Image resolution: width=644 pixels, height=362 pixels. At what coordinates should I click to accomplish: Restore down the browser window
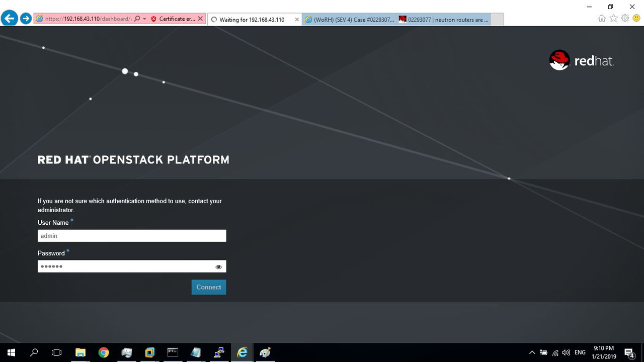[x=610, y=7]
